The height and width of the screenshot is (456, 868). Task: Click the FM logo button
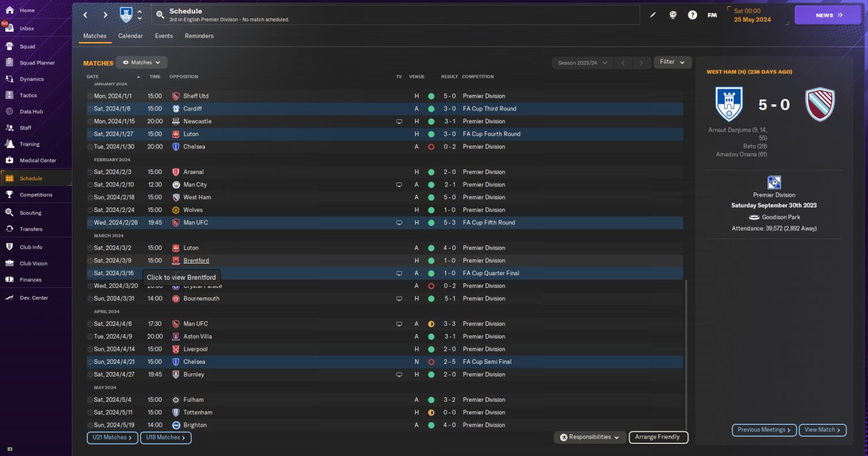tap(712, 15)
